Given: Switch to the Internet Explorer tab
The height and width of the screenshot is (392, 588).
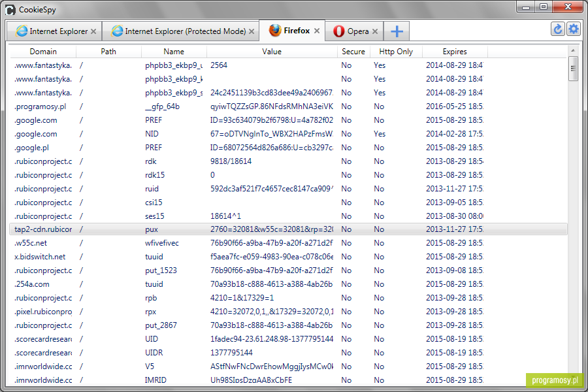Looking at the screenshot, I should (x=54, y=31).
